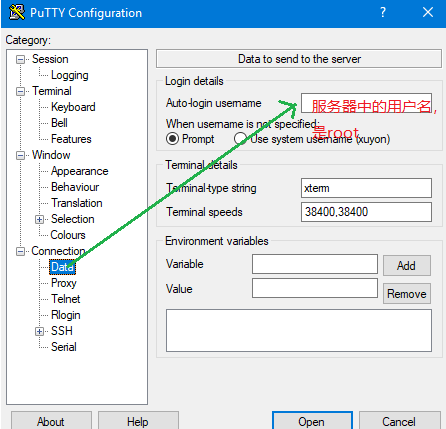The width and height of the screenshot is (446, 429).
Task: Select Logging in the category tree
Action: 70,75
